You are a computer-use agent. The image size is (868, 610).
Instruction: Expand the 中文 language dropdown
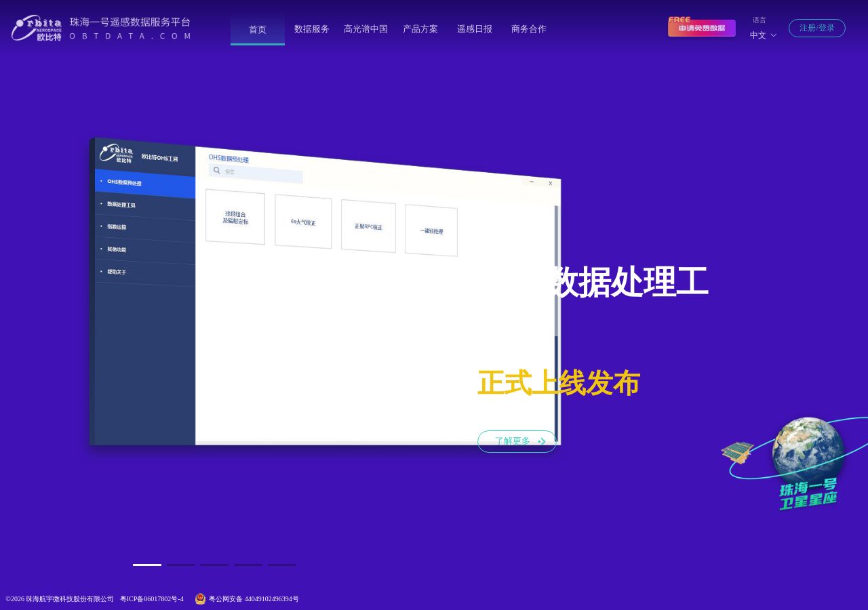tap(763, 35)
